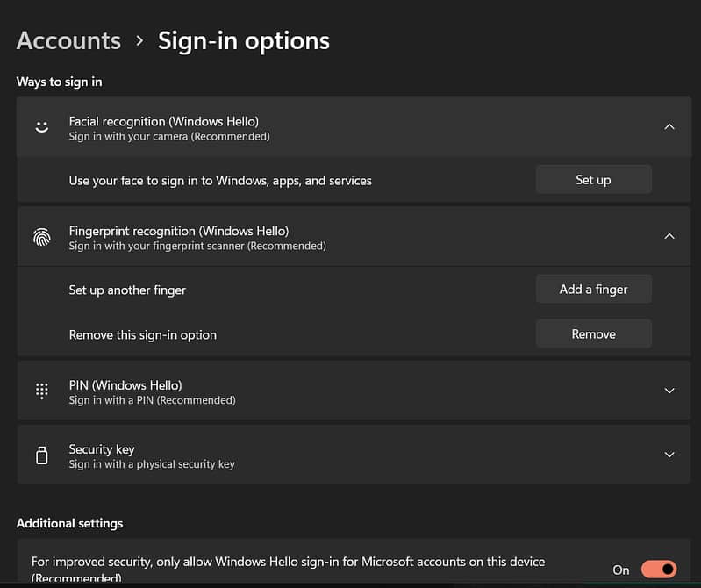Viewport: 701px width, 588px height.
Task: Remove the fingerprint sign-in option
Action: [593, 334]
